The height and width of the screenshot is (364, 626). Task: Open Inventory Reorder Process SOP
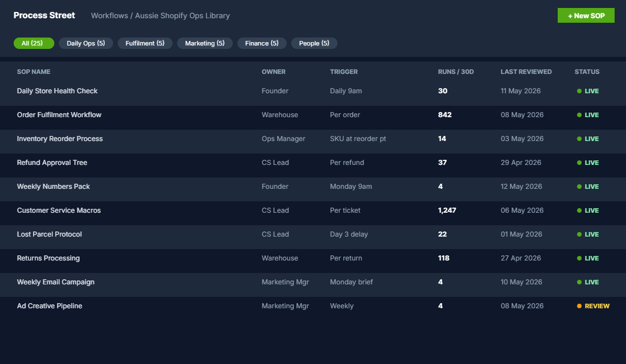[60, 139]
